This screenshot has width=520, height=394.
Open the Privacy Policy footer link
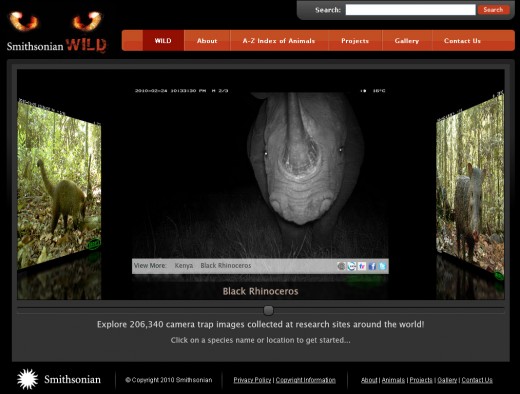tap(252, 380)
